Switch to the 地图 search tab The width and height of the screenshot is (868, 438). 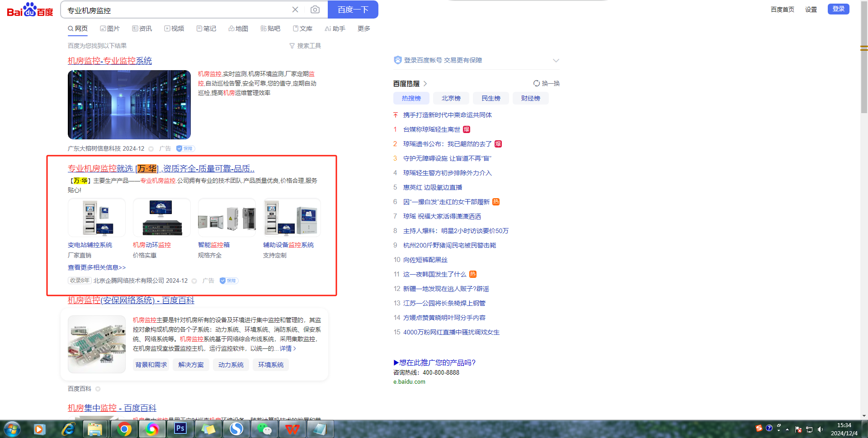pyautogui.click(x=238, y=29)
